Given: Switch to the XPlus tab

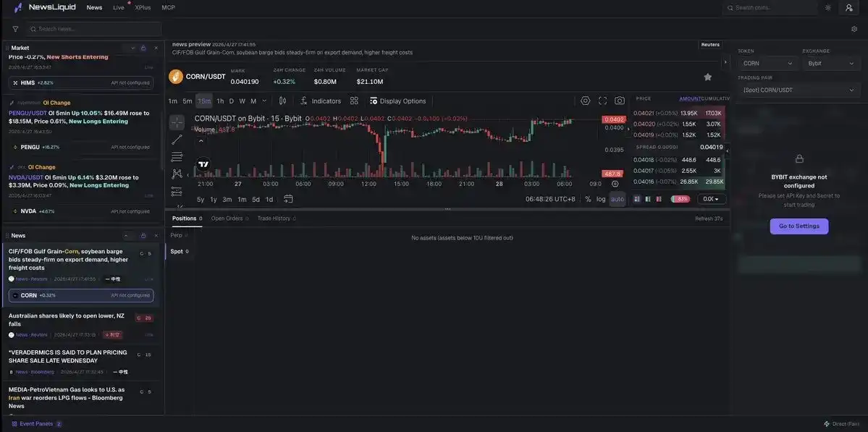Looking at the screenshot, I should tap(143, 8).
